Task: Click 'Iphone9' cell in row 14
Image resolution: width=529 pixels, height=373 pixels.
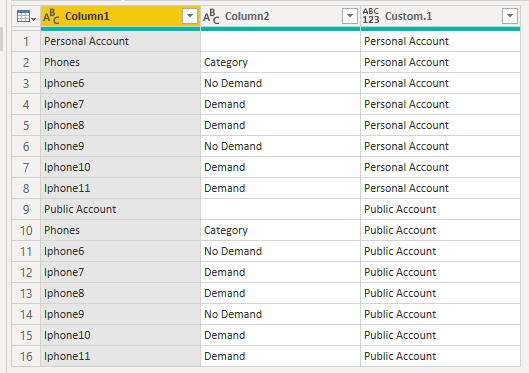Action: pos(120,314)
